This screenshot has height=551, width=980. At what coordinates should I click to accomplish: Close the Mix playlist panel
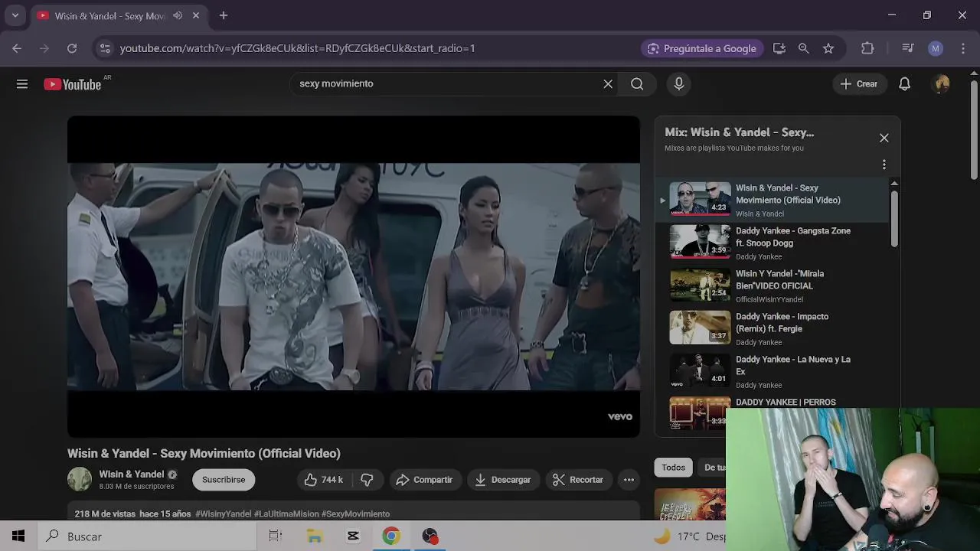coord(884,138)
